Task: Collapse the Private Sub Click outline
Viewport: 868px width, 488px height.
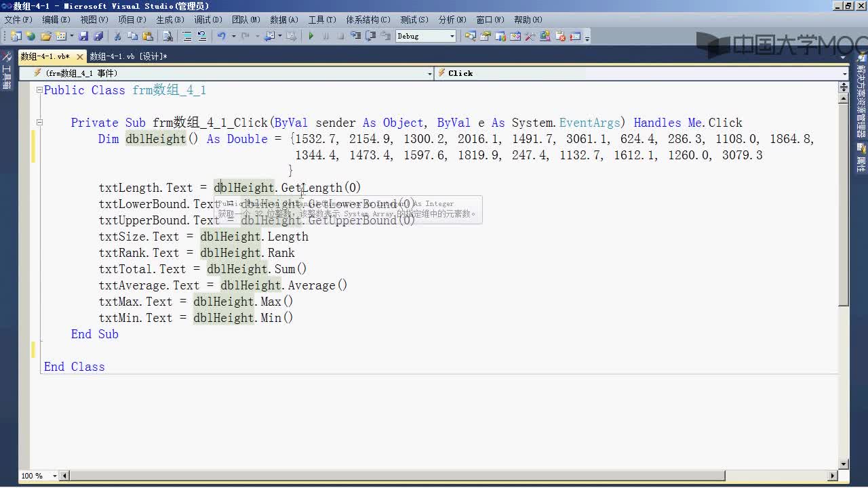Action: 39,123
